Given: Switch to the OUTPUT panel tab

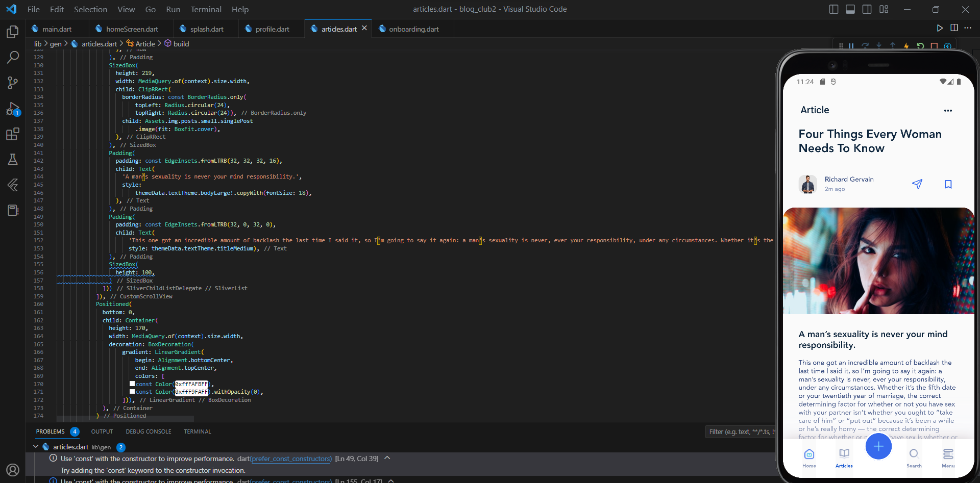Looking at the screenshot, I should coord(102,431).
